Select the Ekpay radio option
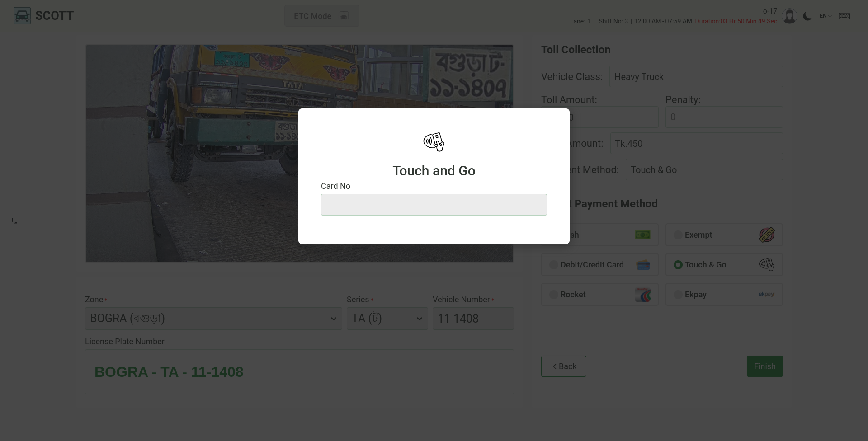Screen dimensions: 868x441 click(678, 295)
